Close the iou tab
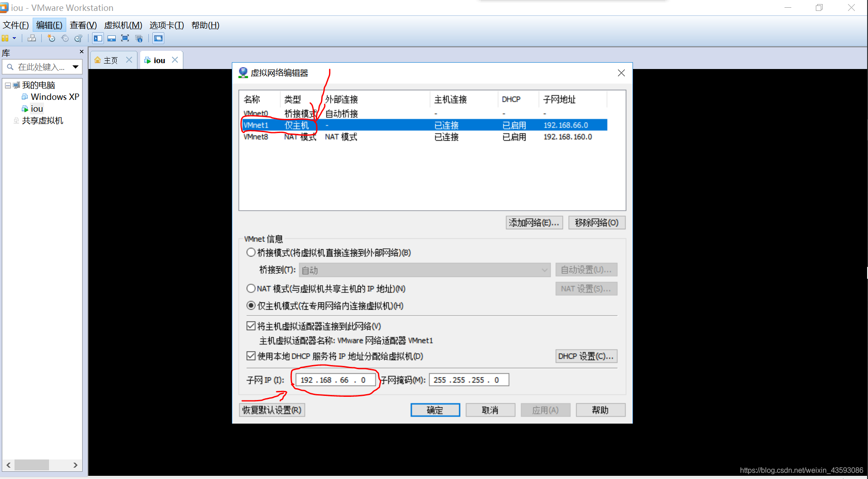Viewport: 868px width, 479px height. click(x=175, y=60)
